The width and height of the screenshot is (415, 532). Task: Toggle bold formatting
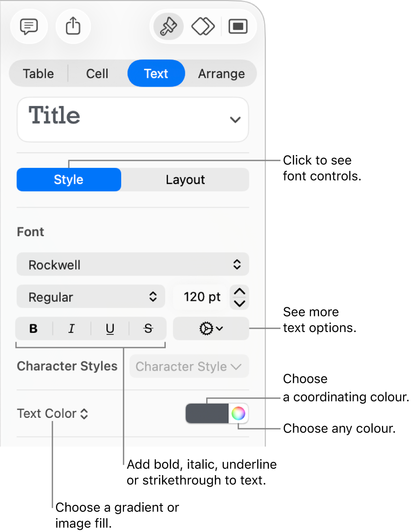(x=34, y=328)
